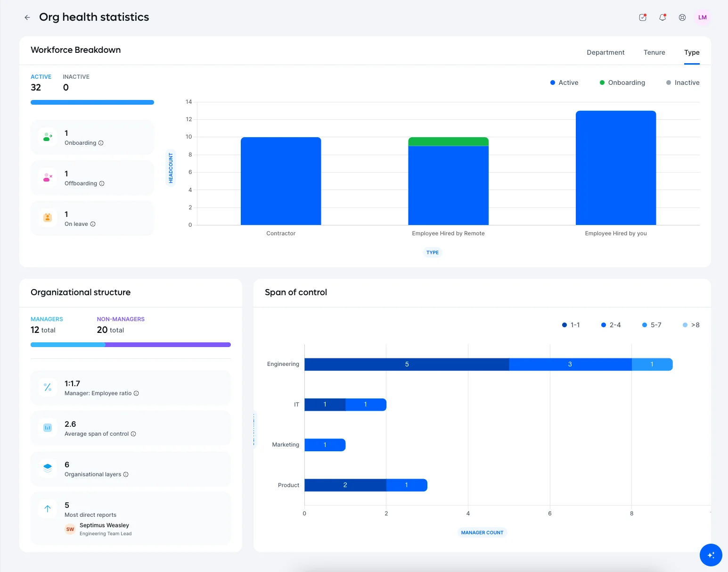
Task: Click the Employee Hired by Remote blue bar
Action: pos(448,185)
